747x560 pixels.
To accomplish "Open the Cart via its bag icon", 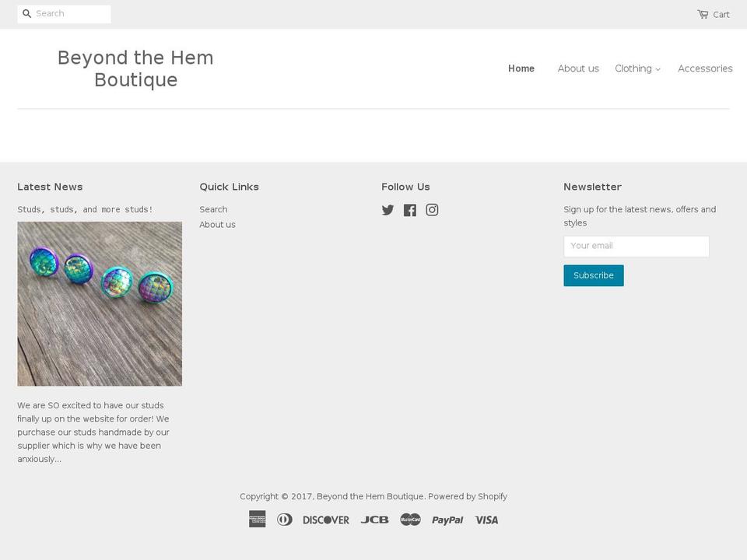I will click(x=701, y=13).
